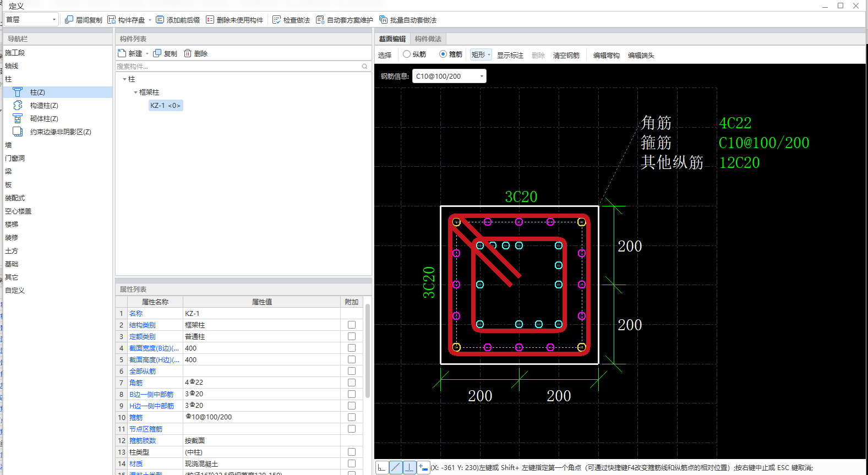Check the 附加 box for 结构类别
This screenshot has width=868, height=475.
(352, 325)
